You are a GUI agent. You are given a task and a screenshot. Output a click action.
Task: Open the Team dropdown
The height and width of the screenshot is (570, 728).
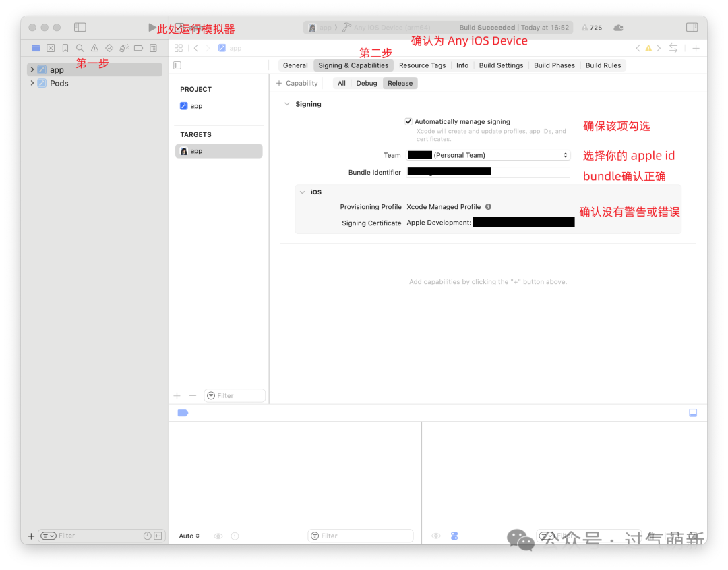[489, 155]
